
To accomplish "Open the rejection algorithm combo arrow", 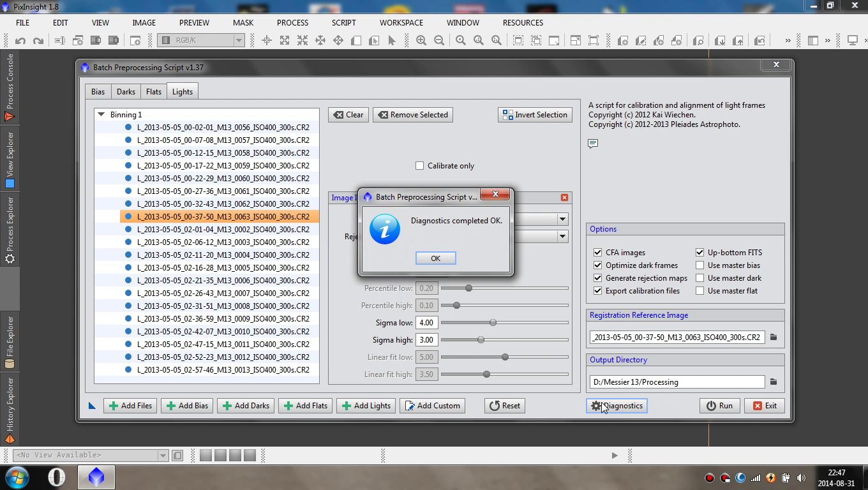I will point(562,236).
